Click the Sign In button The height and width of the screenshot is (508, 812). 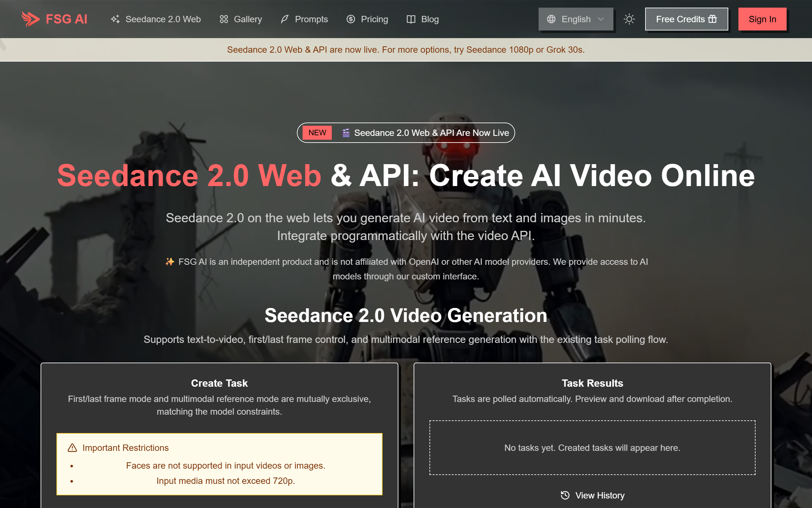(x=762, y=19)
